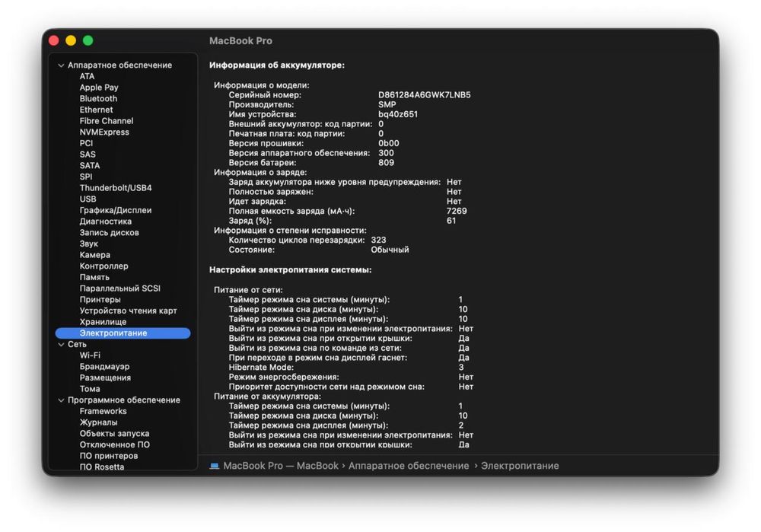The image size is (761, 532).
Task: Select Звук sidebar item
Action: click(x=89, y=244)
